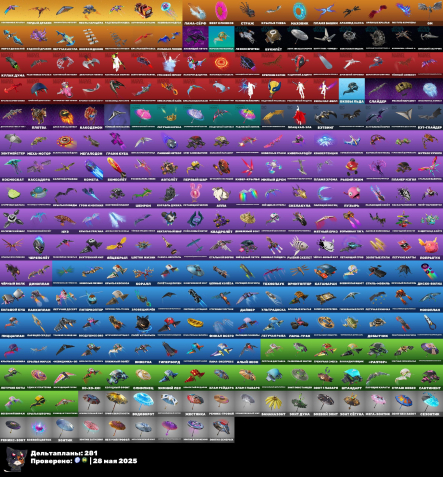Select the teal ring-shaped glider

click(x=299, y=11)
